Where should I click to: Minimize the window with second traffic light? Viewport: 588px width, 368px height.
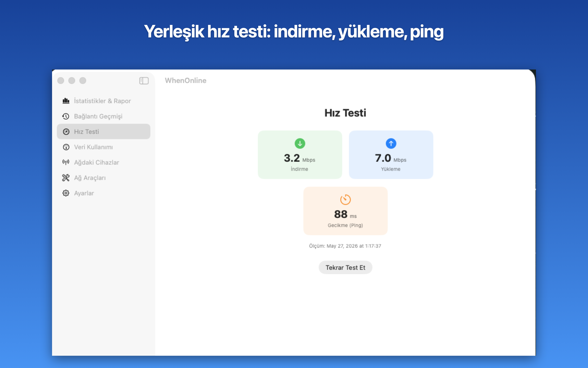tap(72, 81)
